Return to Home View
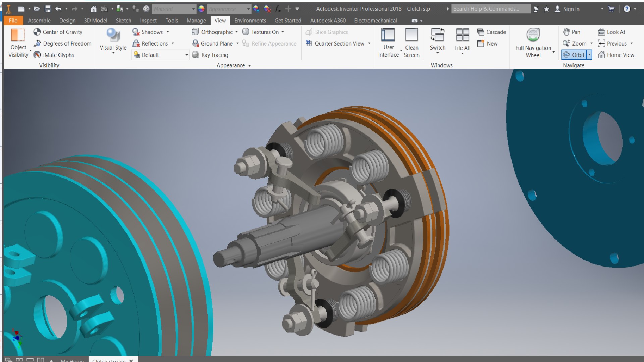Image resolution: width=644 pixels, height=362 pixels. coord(616,55)
